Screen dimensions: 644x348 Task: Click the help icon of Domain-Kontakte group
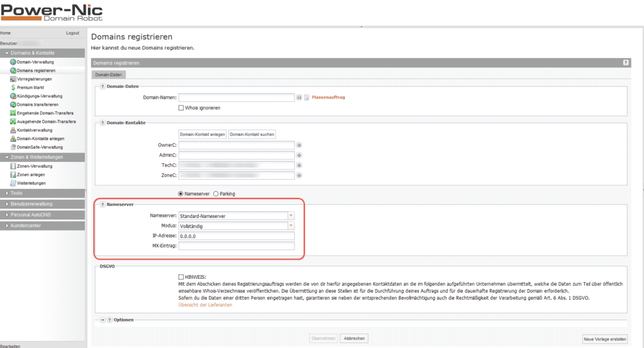[x=103, y=122]
